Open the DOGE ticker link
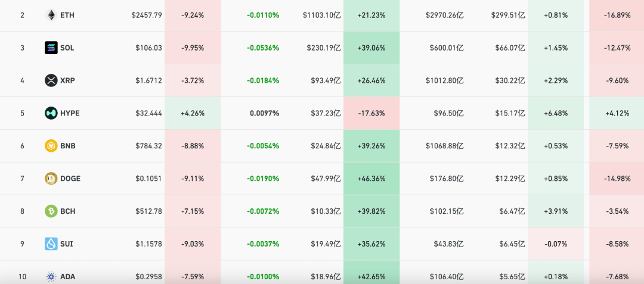Viewport: 644px width, 284px height. tap(70, 179)
